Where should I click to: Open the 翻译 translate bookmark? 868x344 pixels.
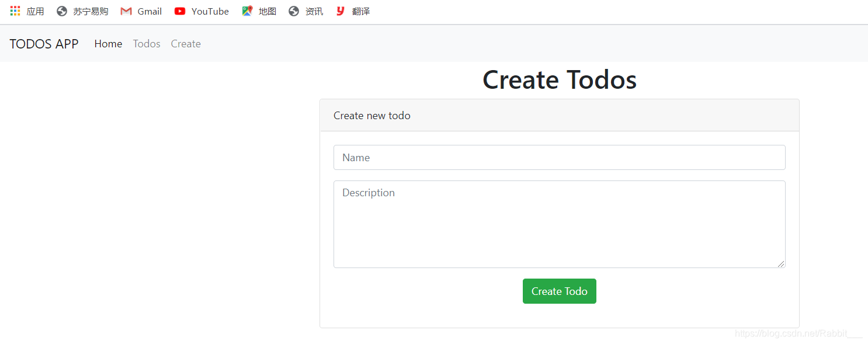[x=352, y=11]
